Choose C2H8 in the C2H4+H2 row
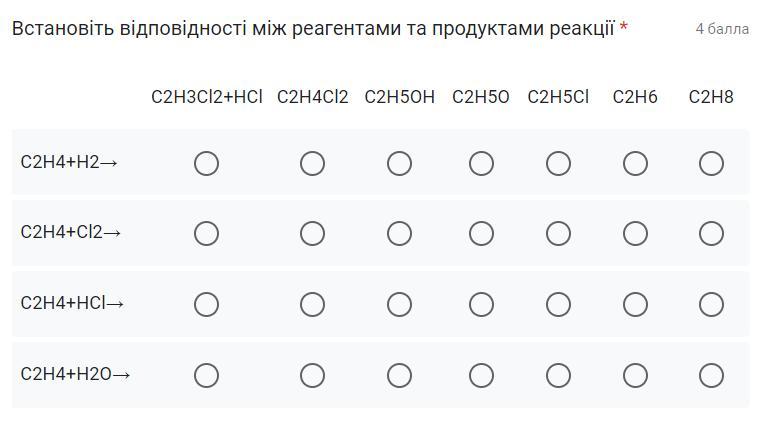Screen dimensions: 760x445 (711, 163)
